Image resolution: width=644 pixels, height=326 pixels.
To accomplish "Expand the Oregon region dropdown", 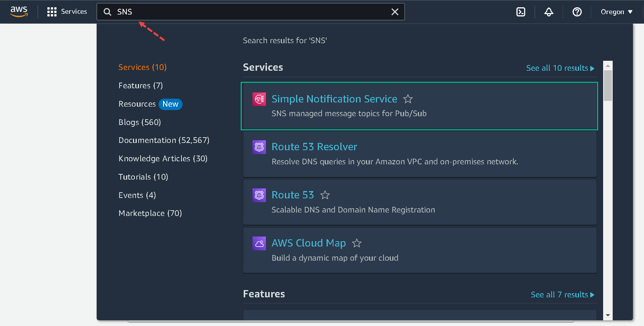I will [616, 12].
